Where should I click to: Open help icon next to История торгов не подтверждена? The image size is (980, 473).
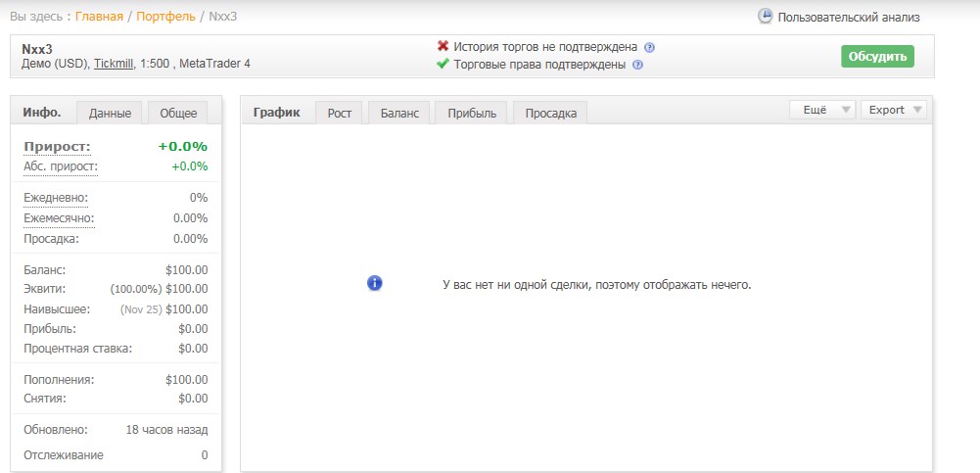[x=649, y=47]
